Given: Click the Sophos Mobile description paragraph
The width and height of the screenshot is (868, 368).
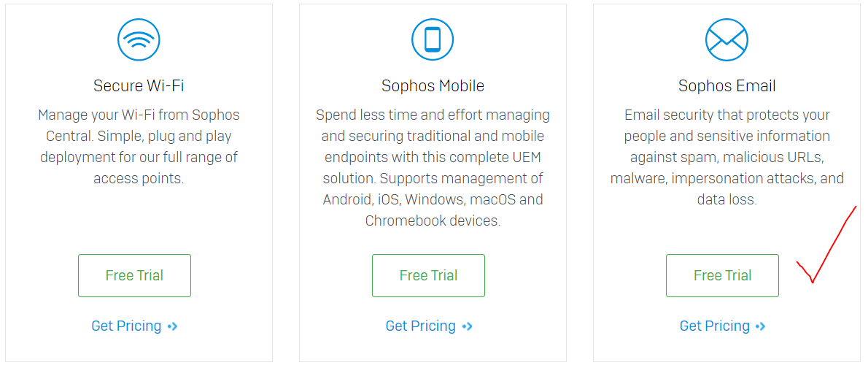Looking at the screenshot, I should pos(433,168).
